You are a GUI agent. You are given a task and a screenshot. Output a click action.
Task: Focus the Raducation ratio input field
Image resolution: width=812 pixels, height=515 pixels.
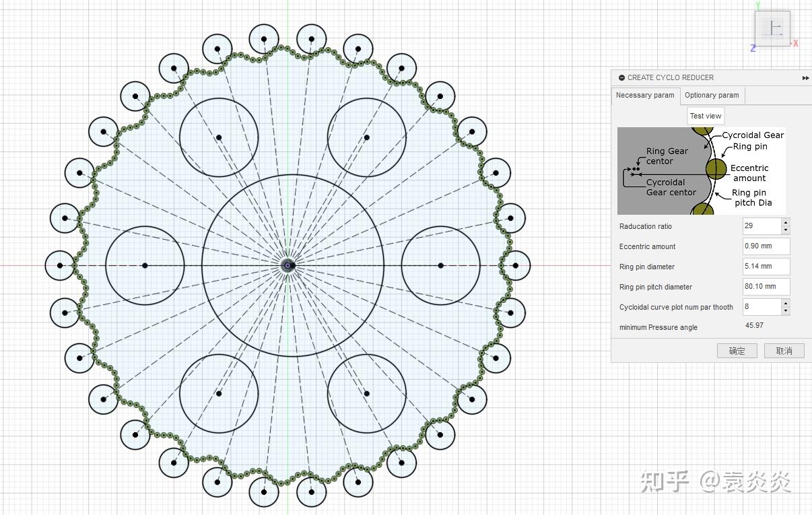click(762, 226)
